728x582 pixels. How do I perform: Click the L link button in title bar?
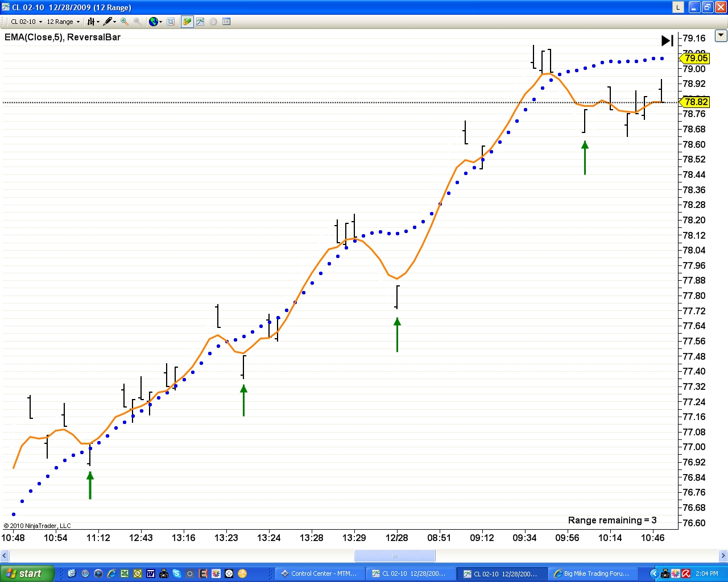point(678,7)
